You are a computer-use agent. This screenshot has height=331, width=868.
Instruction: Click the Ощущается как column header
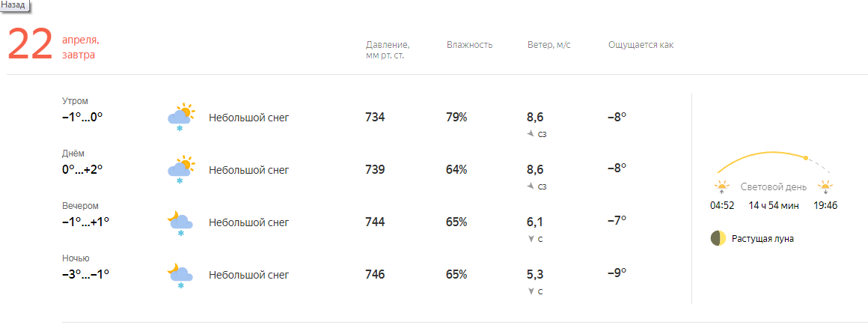(x=641, y=45)
